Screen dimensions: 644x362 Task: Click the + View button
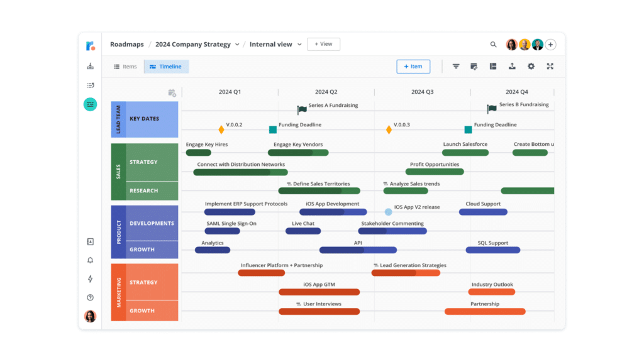pos(324,44)
